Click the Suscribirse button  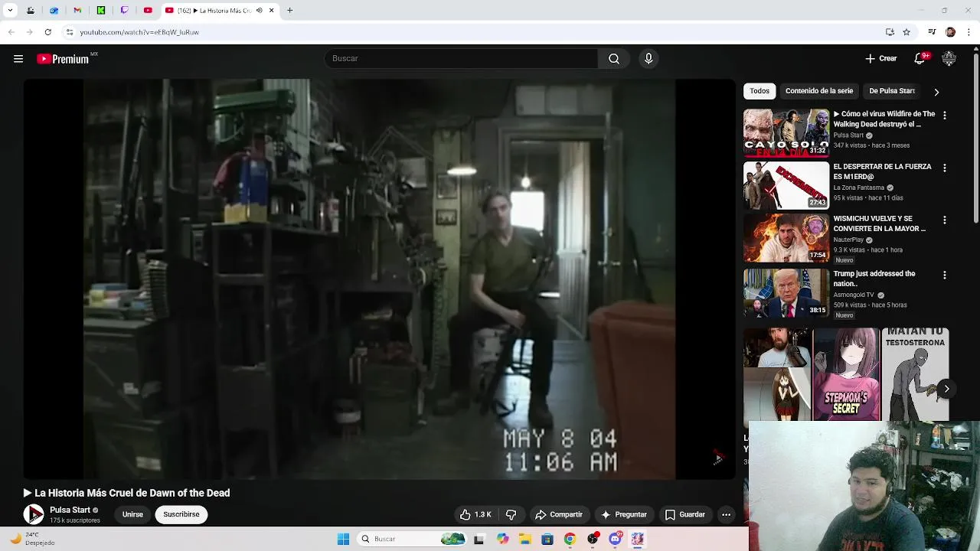181,514
